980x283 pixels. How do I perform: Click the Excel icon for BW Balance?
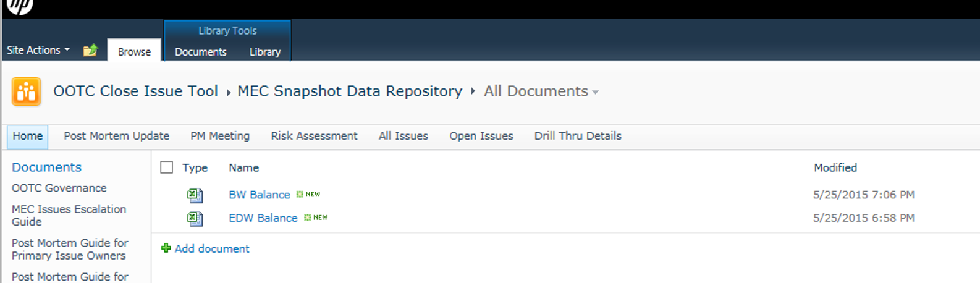pos(195,195)
